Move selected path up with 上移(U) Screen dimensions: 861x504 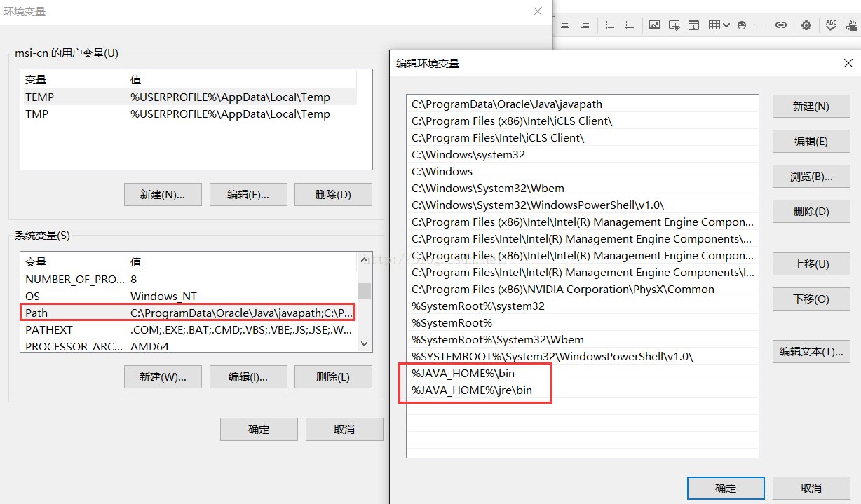pyautogui.click(x=811, y=264)
